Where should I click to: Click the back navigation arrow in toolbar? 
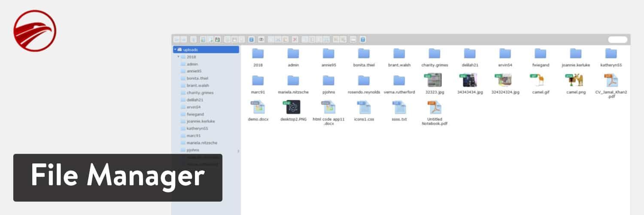[x=176, y=40]
